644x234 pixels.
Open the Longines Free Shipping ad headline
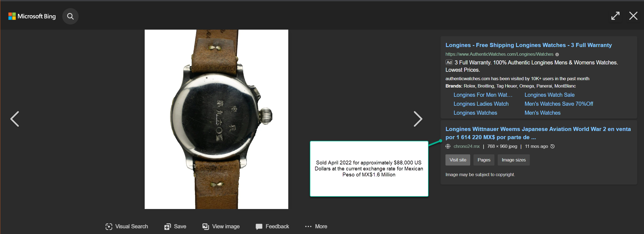click(x=528, y=45)
